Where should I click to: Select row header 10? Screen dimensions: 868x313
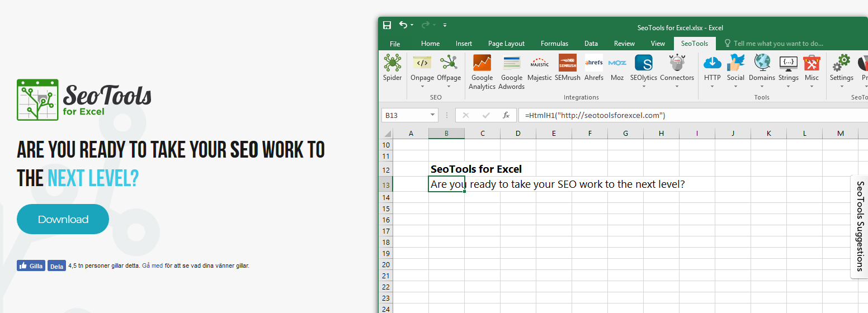[386, 145]
